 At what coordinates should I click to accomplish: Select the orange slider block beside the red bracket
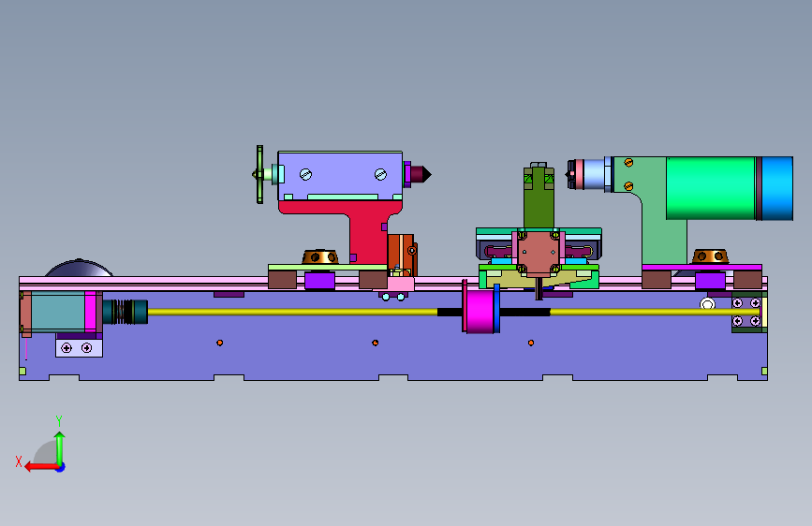pos(402,254)
